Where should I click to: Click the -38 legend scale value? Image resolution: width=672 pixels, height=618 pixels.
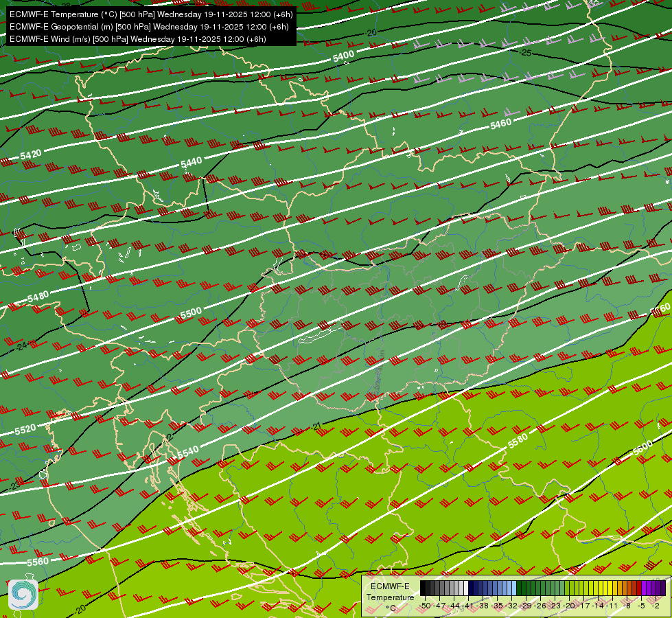coord(483,606)
